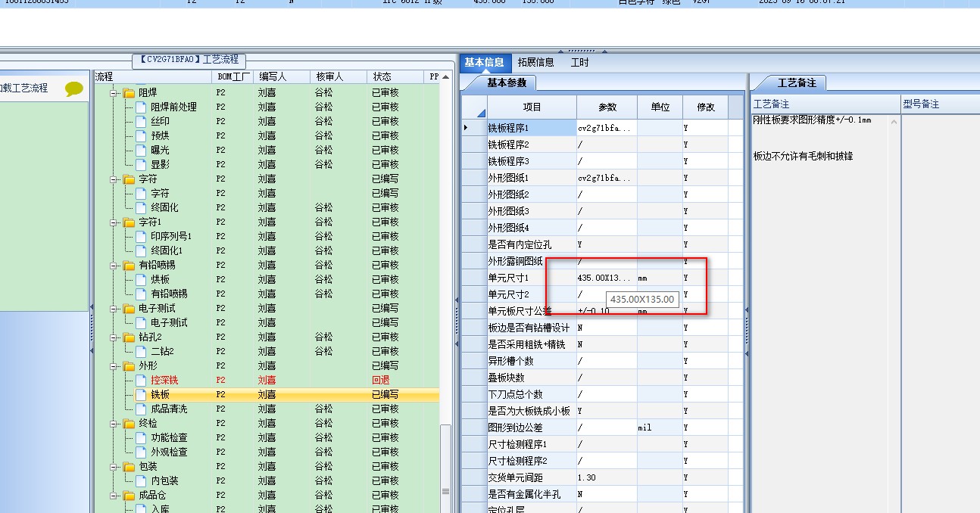Click the 显影 document icon
This screenshot has height=513, width=980.
141,165
